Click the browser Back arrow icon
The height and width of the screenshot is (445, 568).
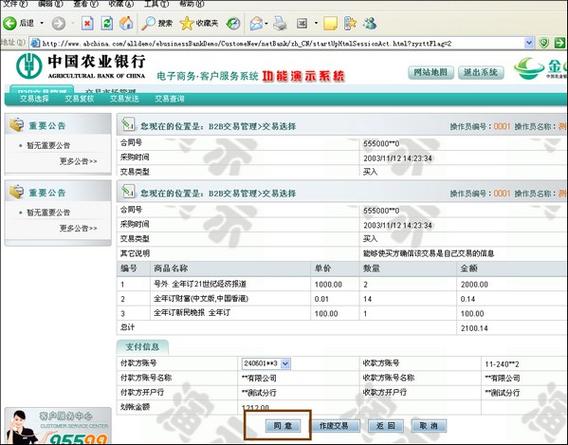click(10, 23)
